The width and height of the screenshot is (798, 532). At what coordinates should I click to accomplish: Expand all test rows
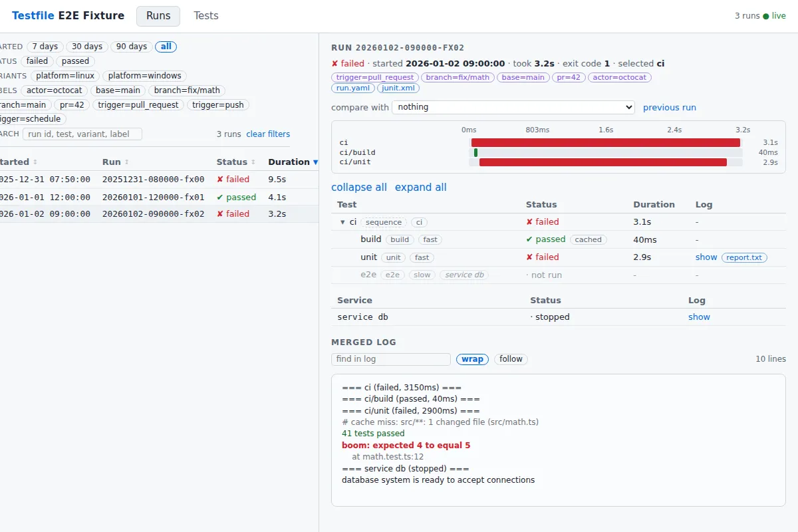point(421,188)
